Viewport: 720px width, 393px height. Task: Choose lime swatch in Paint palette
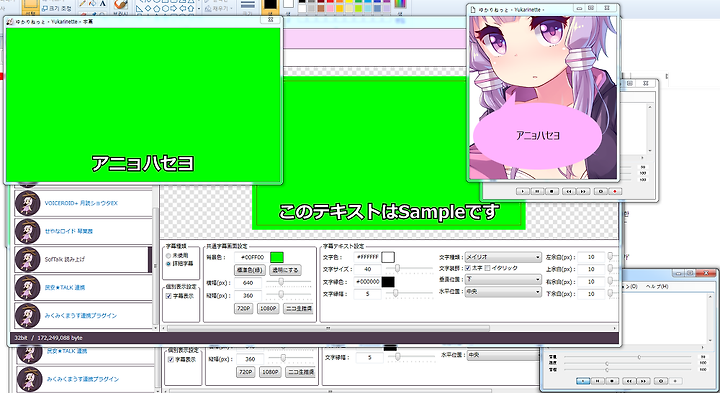[358, 8]
